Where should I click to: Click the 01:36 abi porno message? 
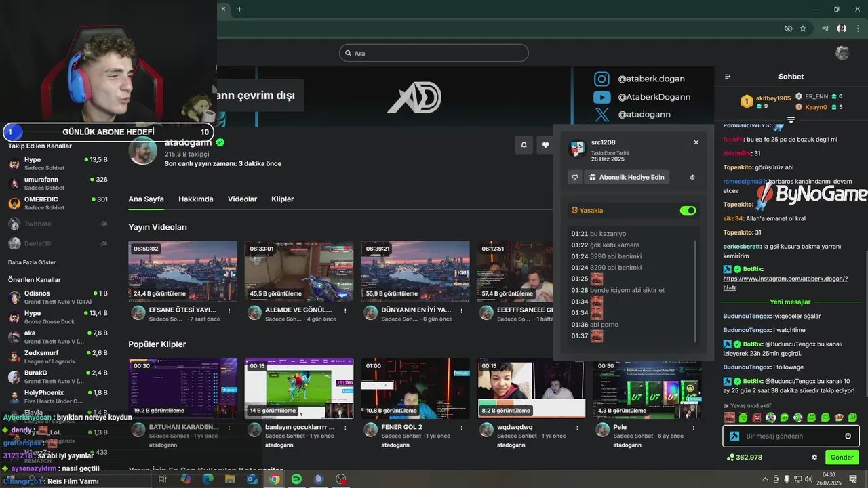[595, 325]
